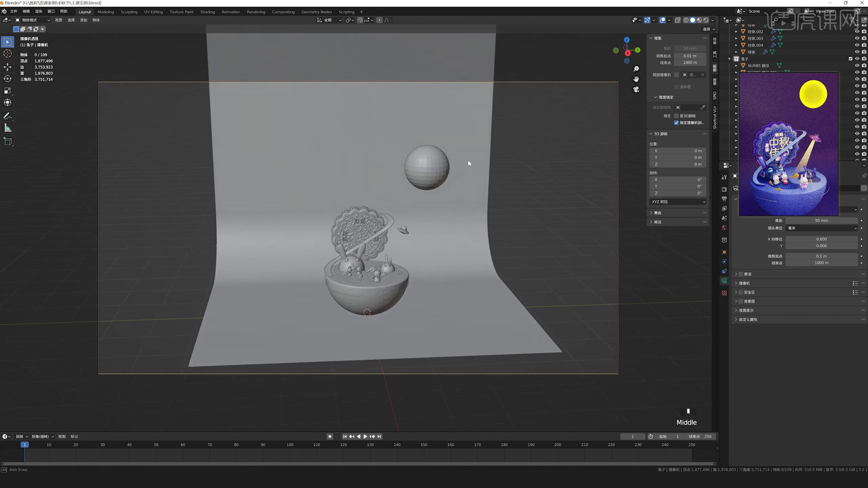Image resolution: width=868 pixels, height=488 pixels.
Task: Expand the 球体 outliner row
Action: 736,52
